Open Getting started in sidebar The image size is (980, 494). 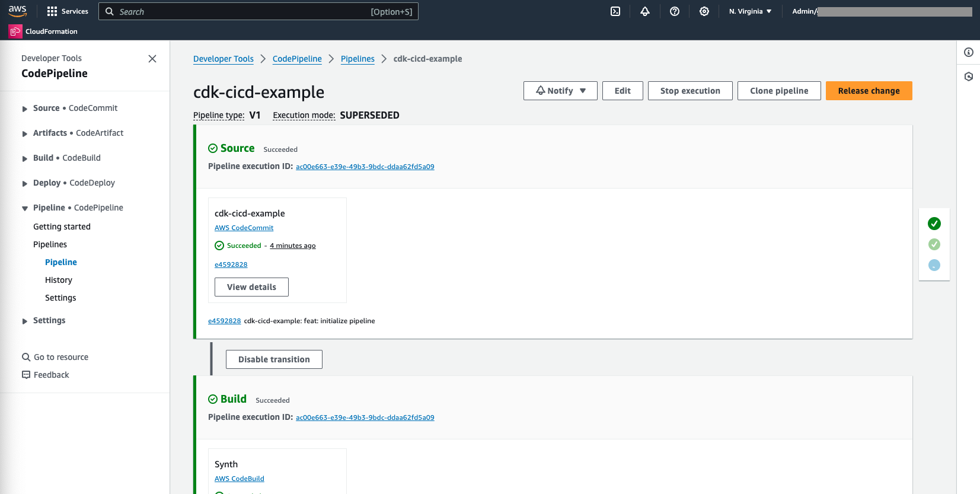[62, 227]
